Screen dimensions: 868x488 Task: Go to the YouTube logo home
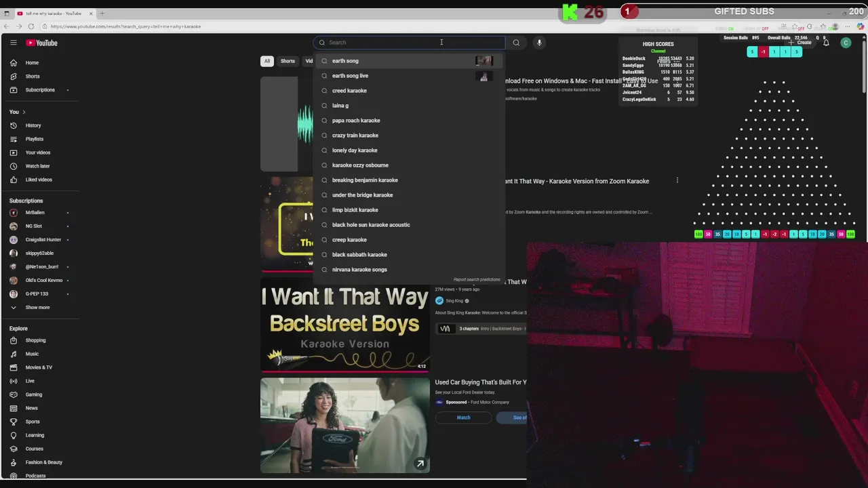point(42,43)
